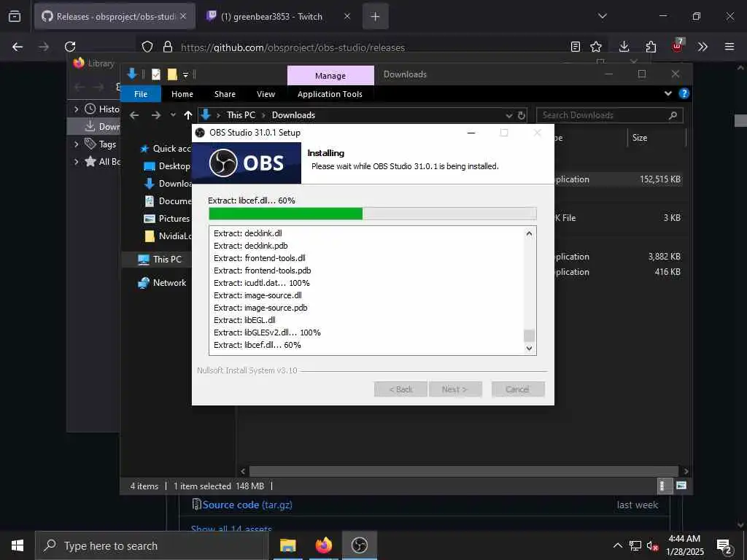Open Windows Start menu
This screenshot has height=560, width=747.
point(18,545)
